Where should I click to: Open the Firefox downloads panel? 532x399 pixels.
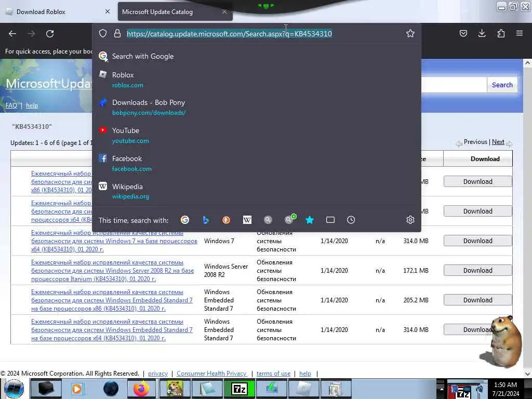coord(482,33)
